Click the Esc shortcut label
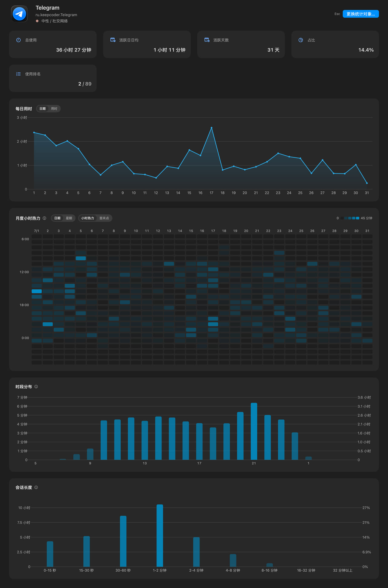Screen dimensions: 388x588 click(337, 14)
